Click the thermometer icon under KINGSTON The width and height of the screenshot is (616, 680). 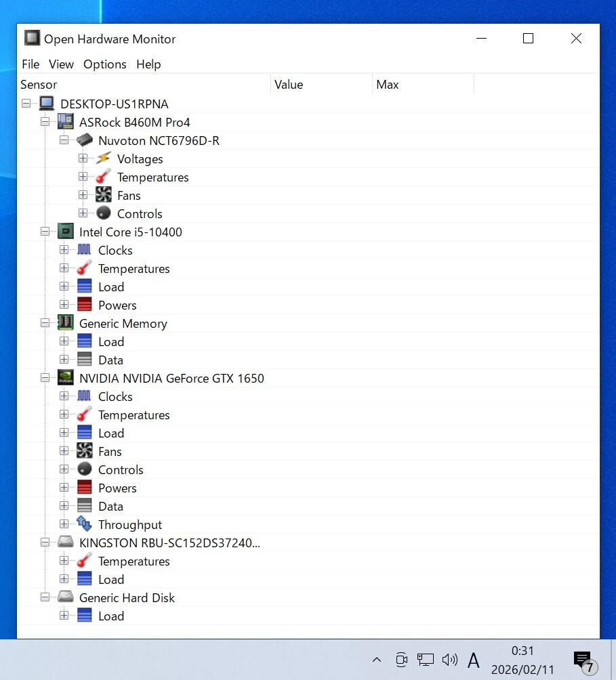pos(85,560)
